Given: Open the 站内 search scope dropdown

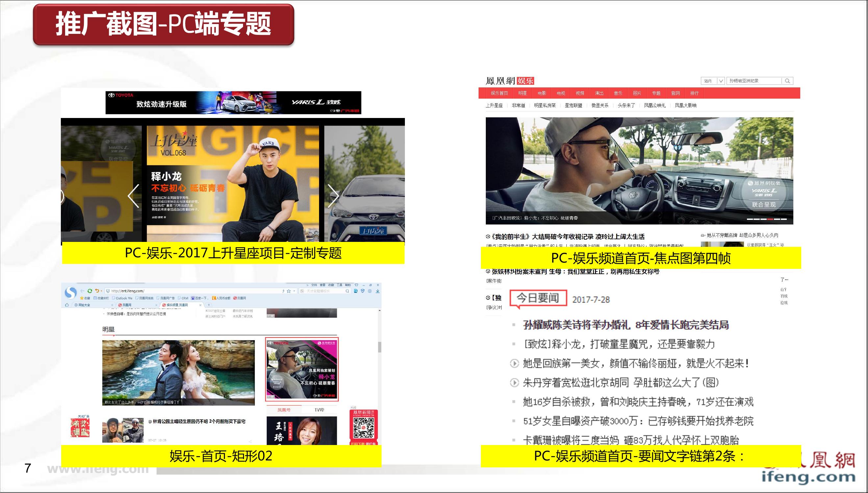Looking at the screenshot, I should click(x=713, y=81).
